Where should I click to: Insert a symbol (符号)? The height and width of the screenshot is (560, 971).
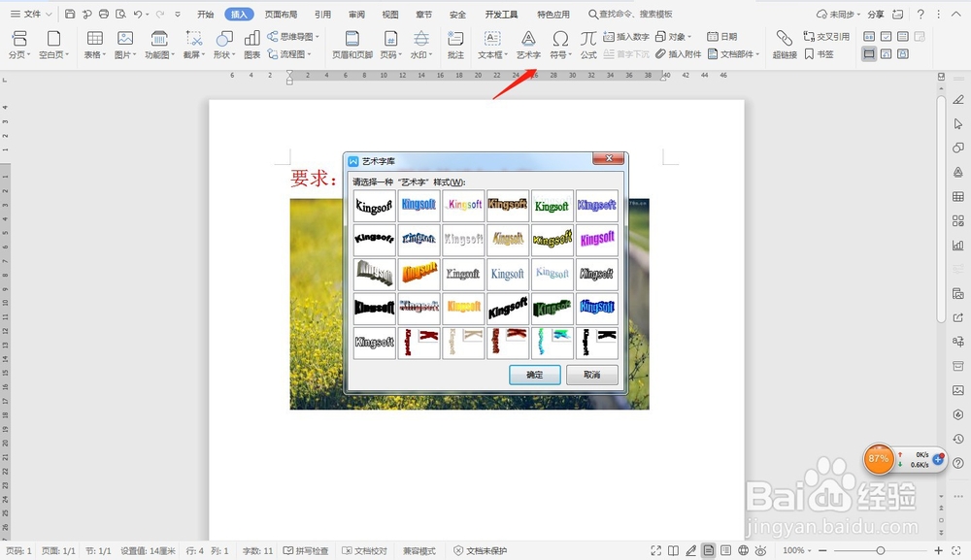tap(560, 45)
